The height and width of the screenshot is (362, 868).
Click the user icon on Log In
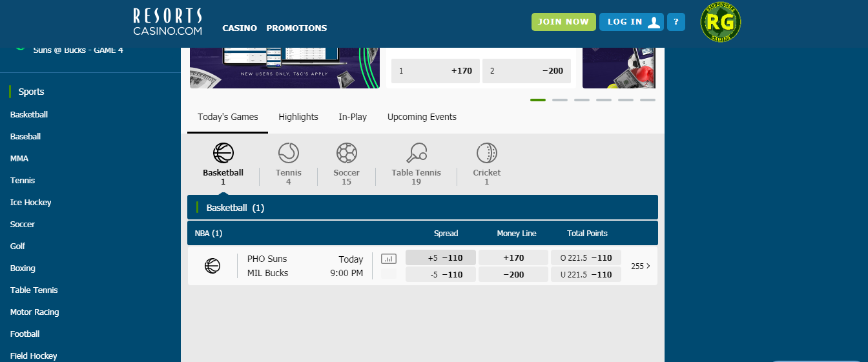coord(654,22)
